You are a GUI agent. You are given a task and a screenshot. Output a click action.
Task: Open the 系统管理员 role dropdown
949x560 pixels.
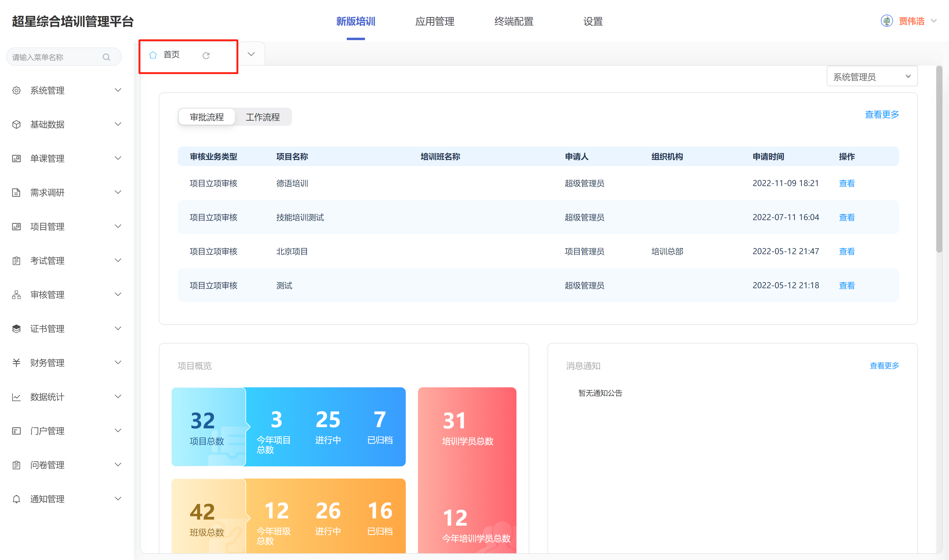(x=872, y=77)
